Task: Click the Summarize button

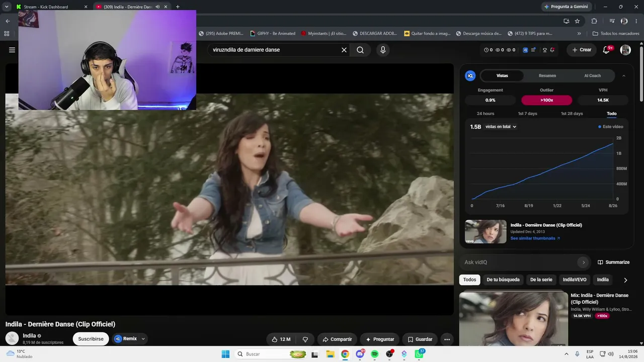Action: pos(613,262)
